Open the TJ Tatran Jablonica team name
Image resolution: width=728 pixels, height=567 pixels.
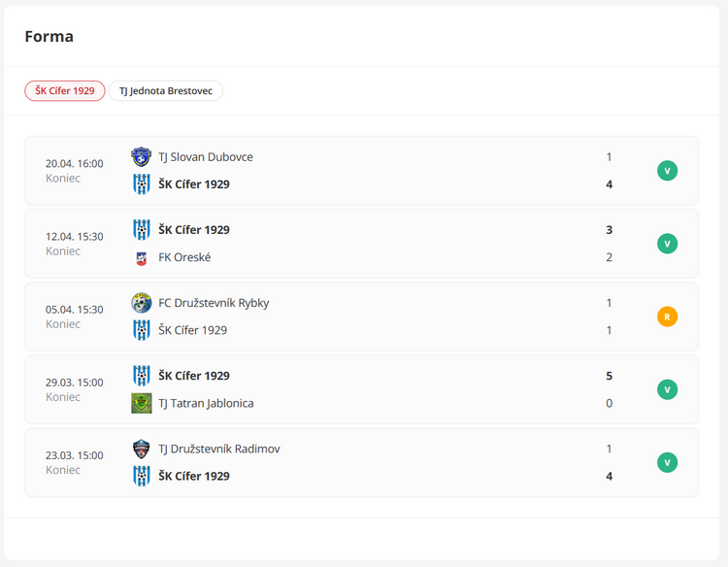pyautogui.click(x=206, y=403)
